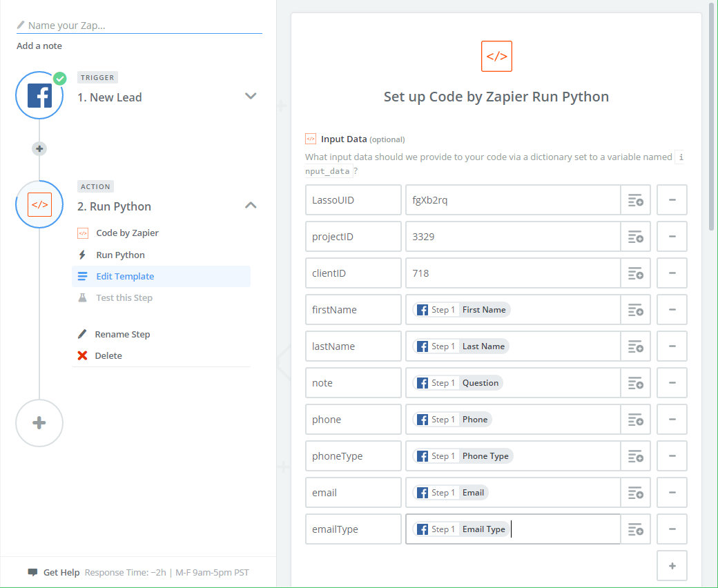Viewport: 718px width, 588px height.
Task: Collapse the Run Python action step
Action: coord(251,206)
